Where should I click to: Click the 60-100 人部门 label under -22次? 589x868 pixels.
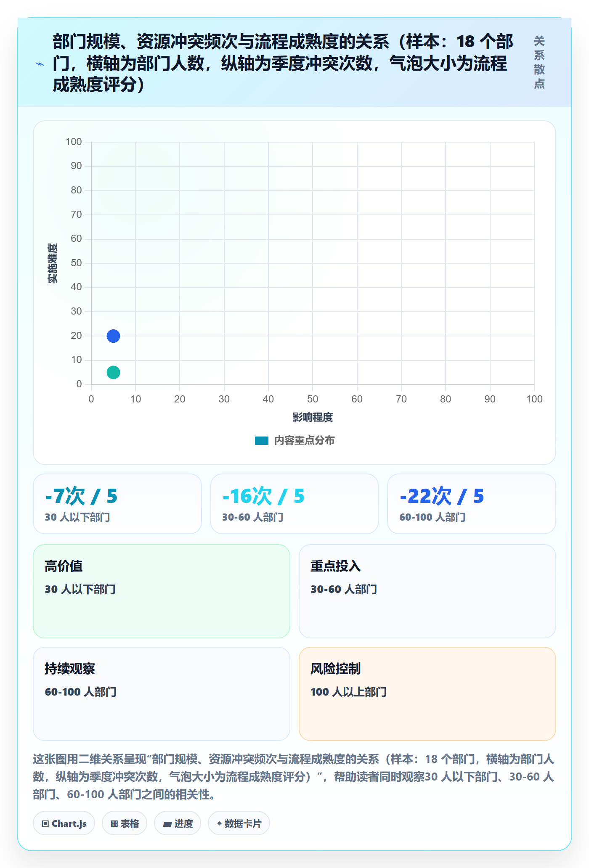pyautogui.click(x=432, y=517)
